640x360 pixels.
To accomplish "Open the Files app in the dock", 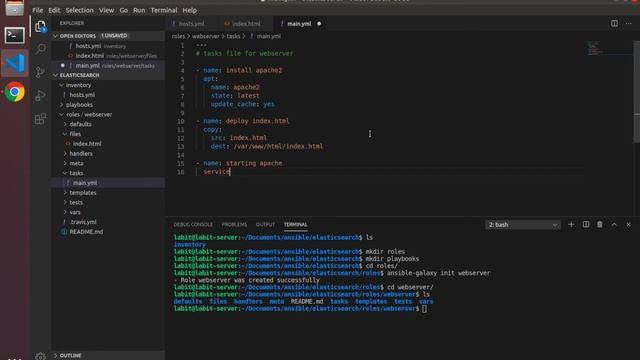I will [x=14, y=8].
